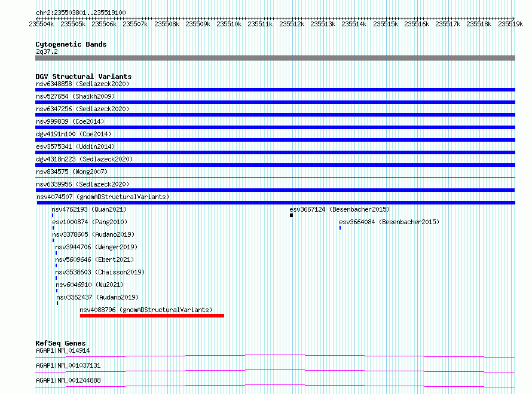Select esv1000874 (Pang2010) label
The width and height of the screenshot is (532, 394).
(90, 222)
